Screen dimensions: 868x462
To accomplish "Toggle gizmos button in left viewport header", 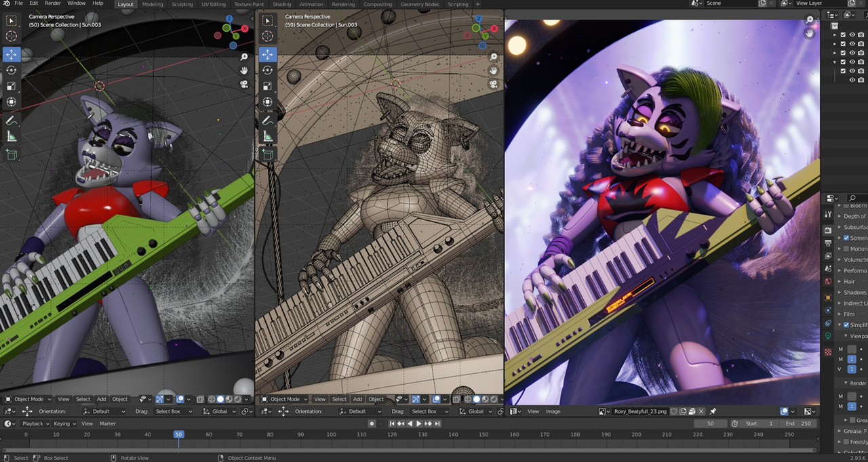I will 160,399.
